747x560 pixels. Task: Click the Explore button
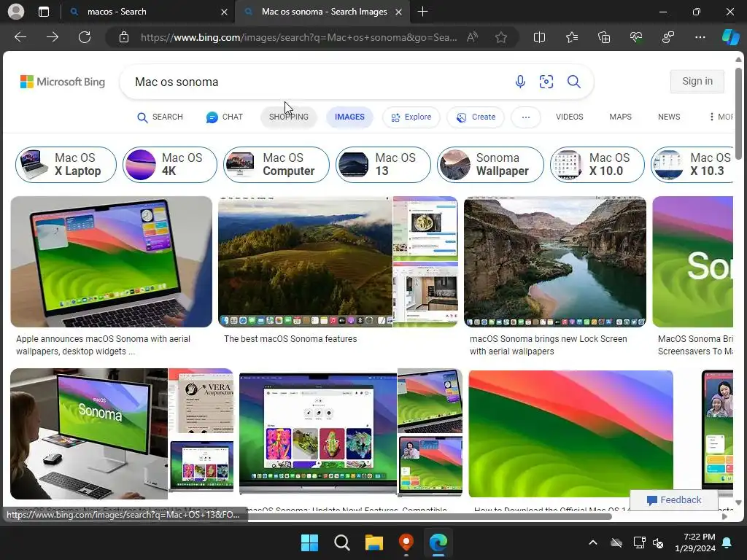click(x=411, y=117)
